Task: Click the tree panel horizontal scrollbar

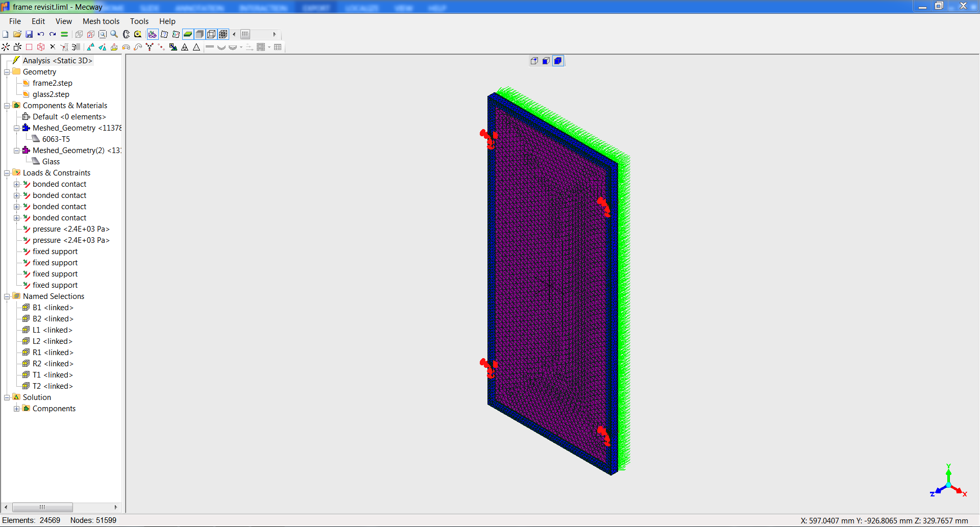Action: click(42, 507)
